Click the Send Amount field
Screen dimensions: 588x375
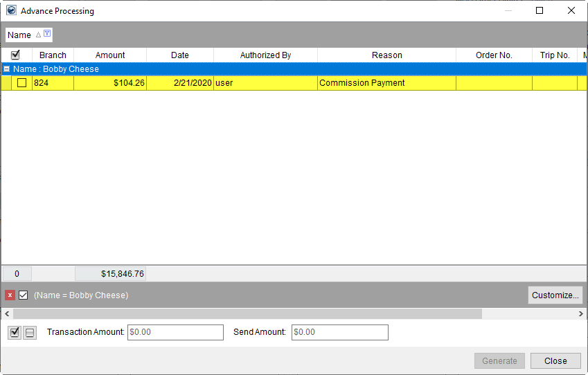(x=339, y=332)
